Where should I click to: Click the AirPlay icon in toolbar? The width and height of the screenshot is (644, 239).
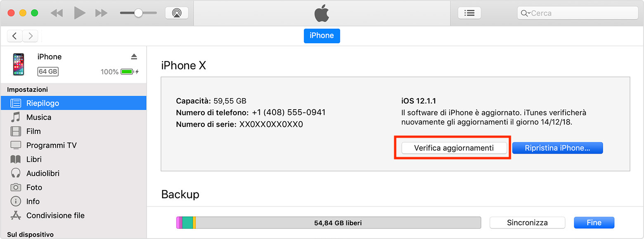click(x=177, y=13)
